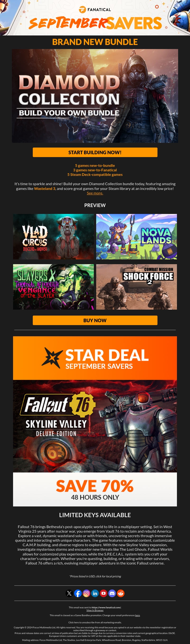The width and height of the screenshot is (190, 644).
Task: Open the See more link
Action: 95,193
